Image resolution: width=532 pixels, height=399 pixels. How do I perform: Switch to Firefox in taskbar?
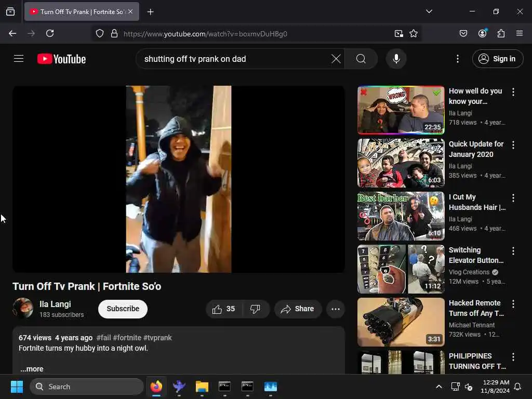coord(156,387)
